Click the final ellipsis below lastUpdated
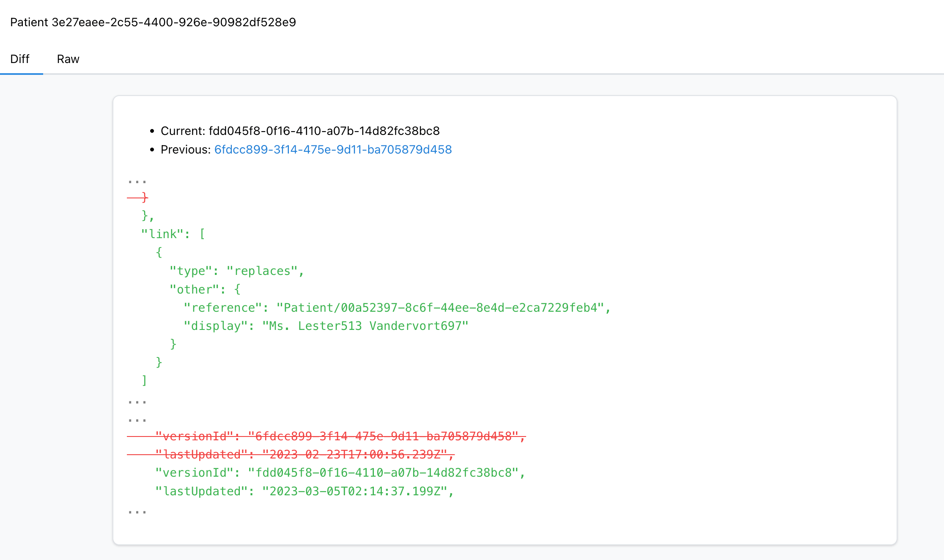Viewport: 944px width, 560px height. (137, 512)
